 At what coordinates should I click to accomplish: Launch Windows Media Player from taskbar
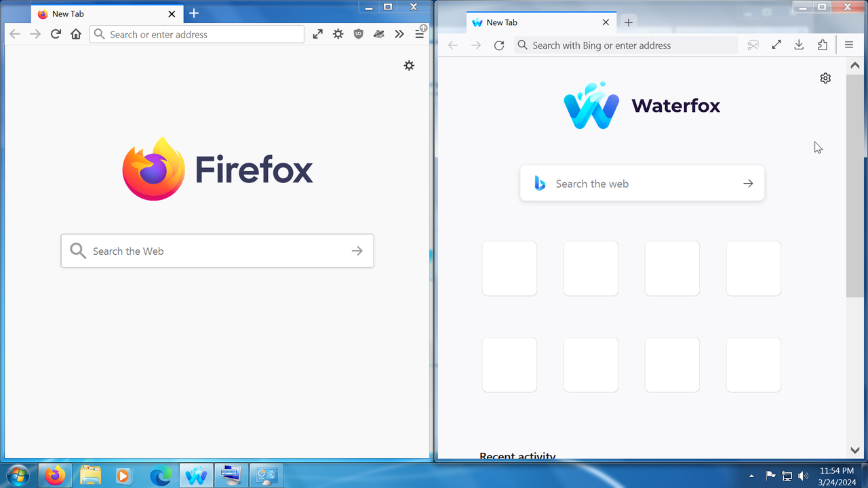(x=123, y=476)
